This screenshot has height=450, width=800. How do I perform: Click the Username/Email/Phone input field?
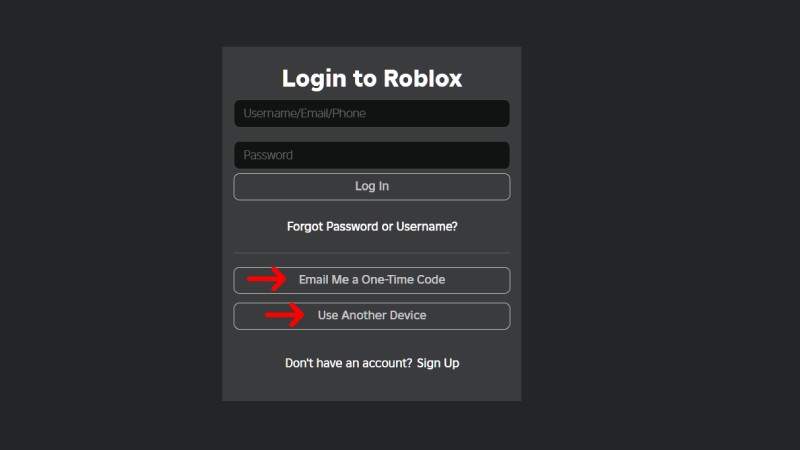pos(372,114)
